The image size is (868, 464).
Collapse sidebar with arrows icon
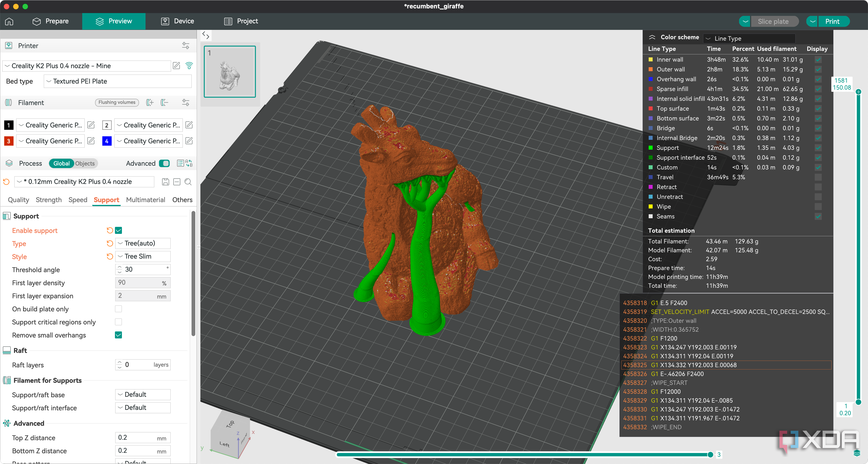tap(206, 35)
